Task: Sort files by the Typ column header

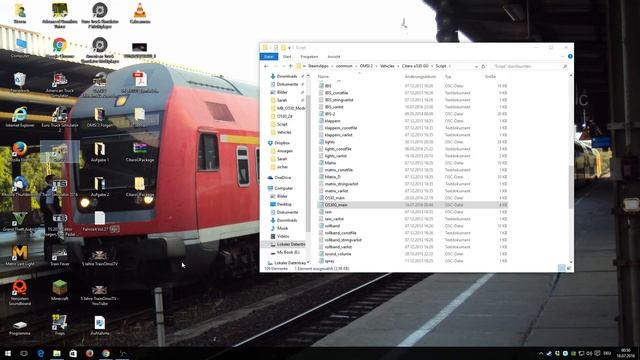Action: (x=448, y=77)
